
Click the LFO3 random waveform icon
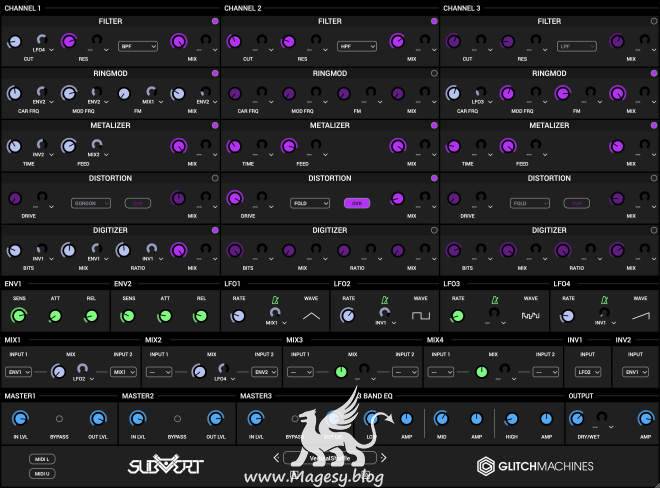click(529, 316)
